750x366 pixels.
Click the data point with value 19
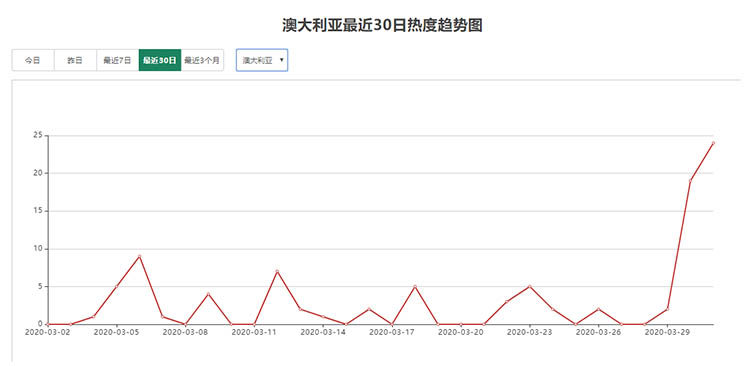tap(690, 181)
